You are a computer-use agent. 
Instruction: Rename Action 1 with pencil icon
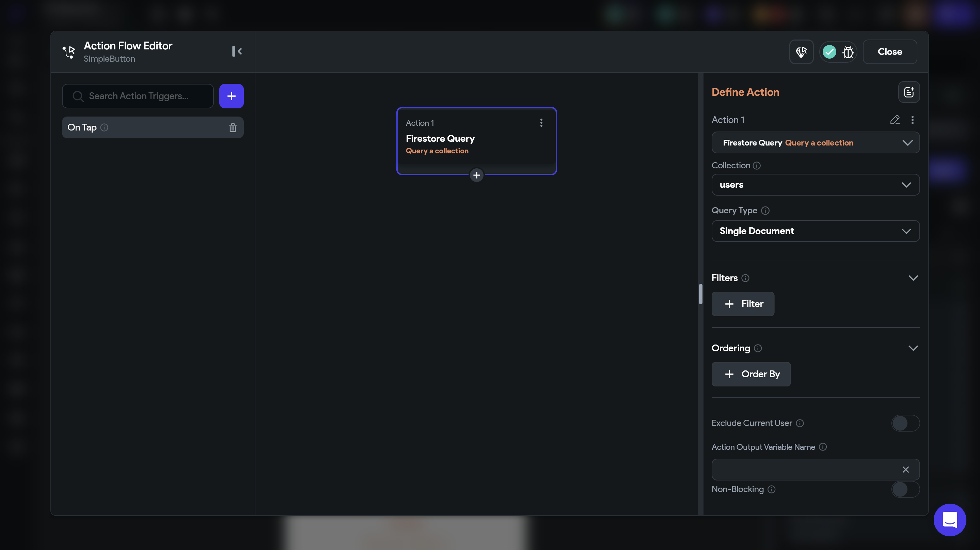[x=895, y=120]
